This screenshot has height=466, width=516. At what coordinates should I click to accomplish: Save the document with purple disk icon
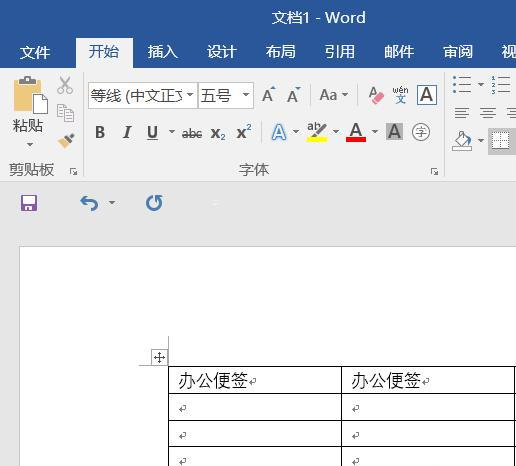tap(29, 203)
